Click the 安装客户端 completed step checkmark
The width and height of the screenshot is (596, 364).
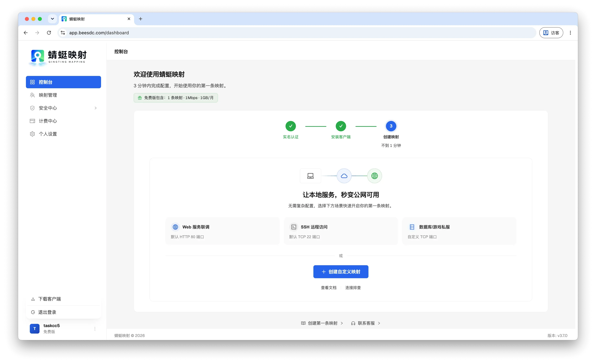click(341, 126)
